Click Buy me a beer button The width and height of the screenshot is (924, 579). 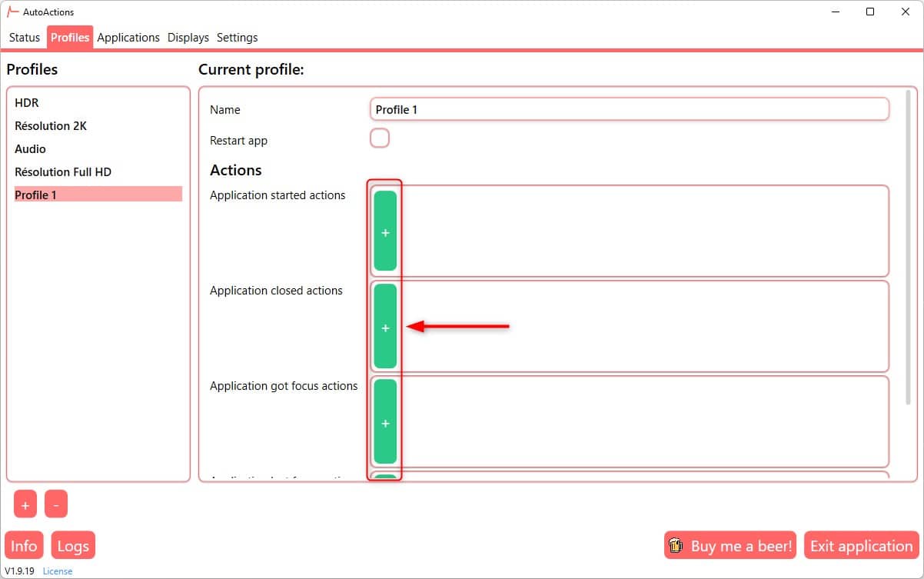(x=730, y=546)
